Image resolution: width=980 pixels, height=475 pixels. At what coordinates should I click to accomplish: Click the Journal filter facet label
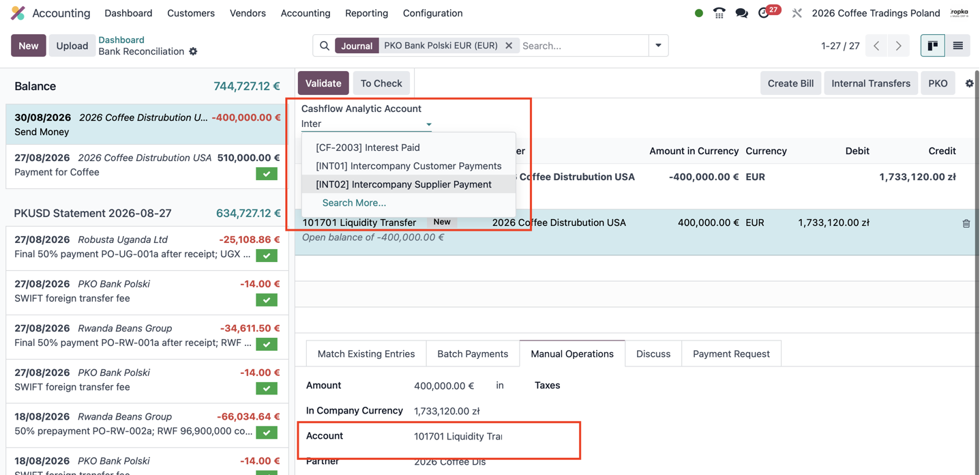(x=357, y=46)
